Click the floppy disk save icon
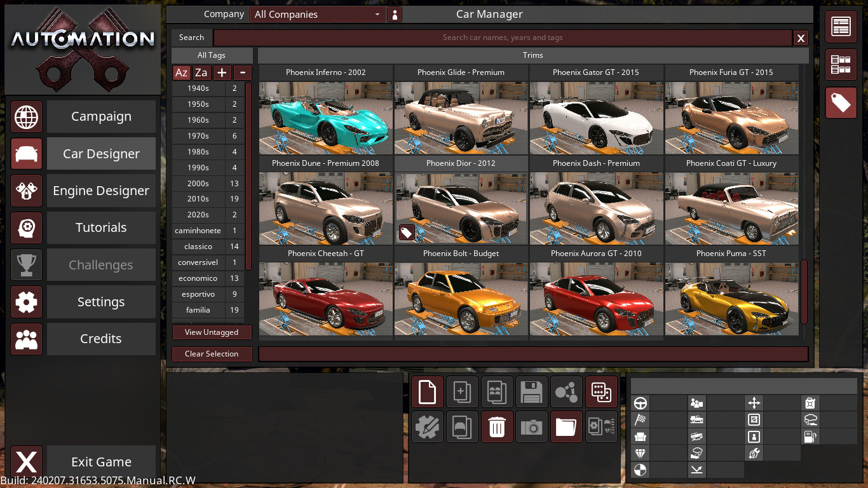The width and height of the screenshot is (868, 488). pos(532,392)
